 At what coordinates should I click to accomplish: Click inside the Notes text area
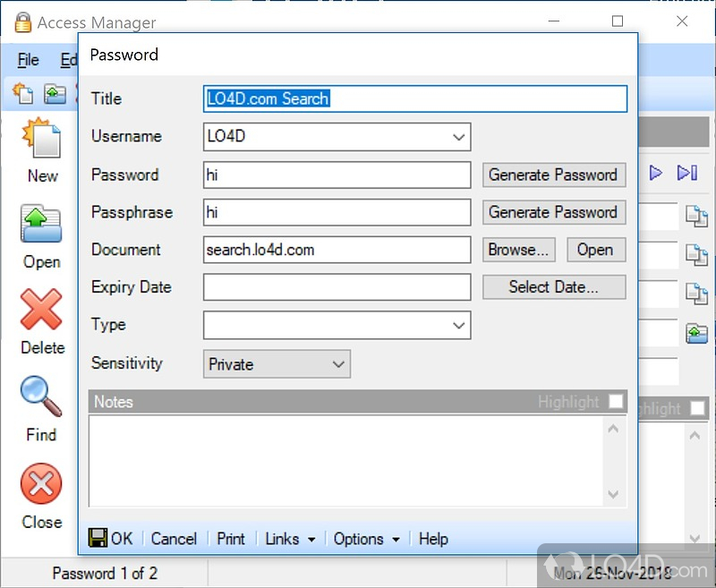(x=346, y=461)
